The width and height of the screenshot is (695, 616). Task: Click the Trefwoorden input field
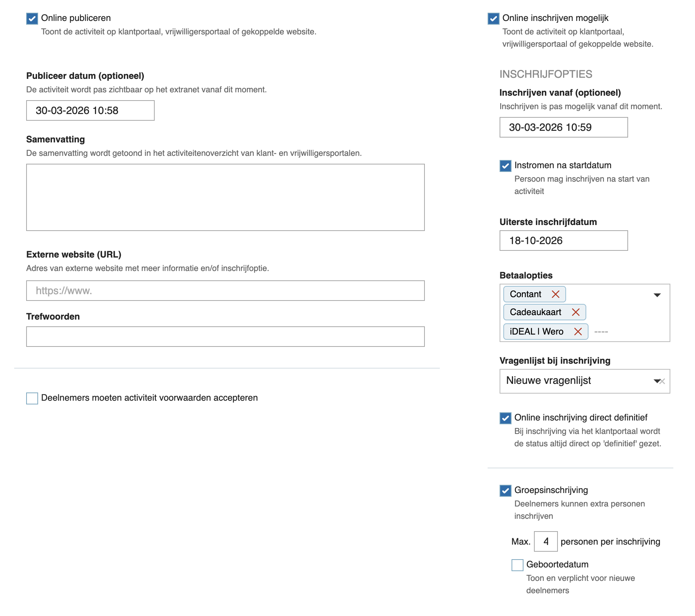pyautogui.click(x=225, y=337)
